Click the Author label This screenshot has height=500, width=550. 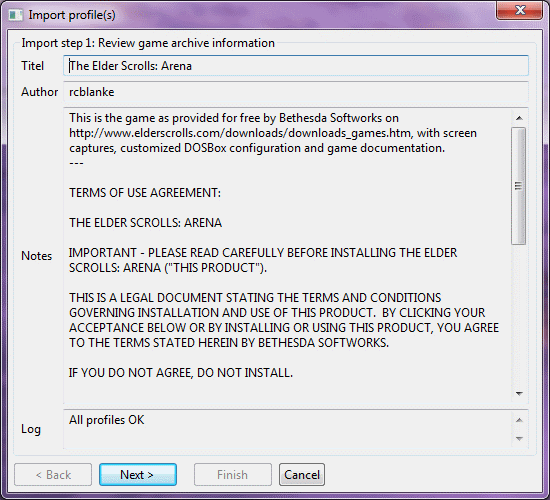click(x=39, y=92)
